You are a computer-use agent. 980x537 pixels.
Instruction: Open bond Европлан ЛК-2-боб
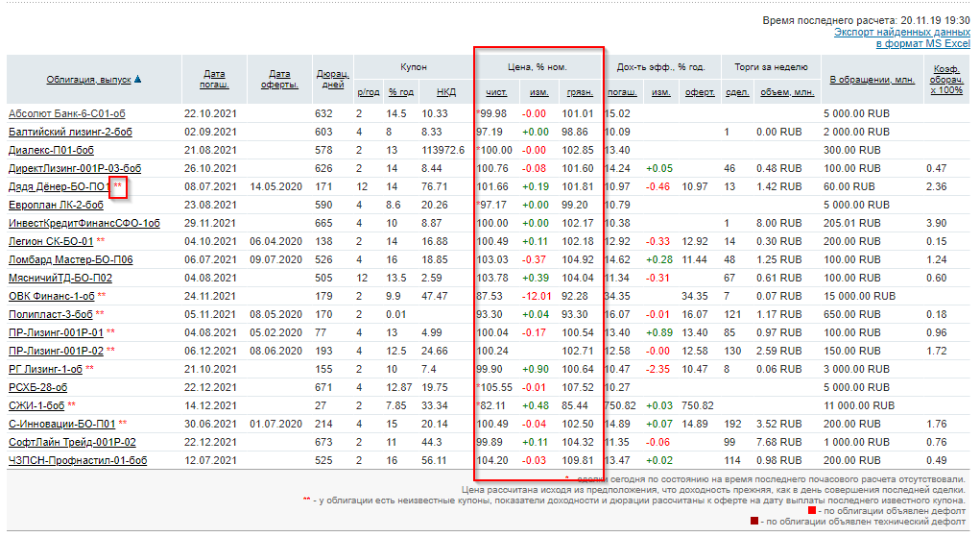point(57,205)
